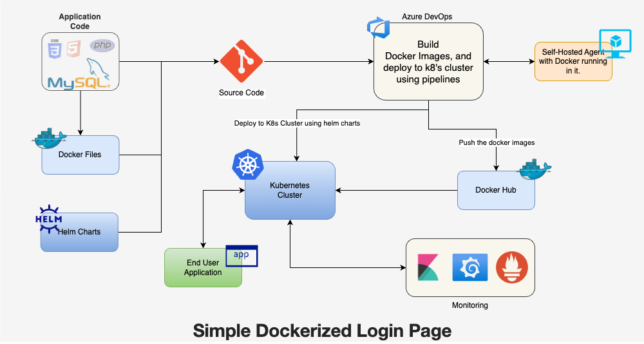This screenshot has width=644, height=344.
Task: Click the 'Azure DevOps' label
Action: 427,17
